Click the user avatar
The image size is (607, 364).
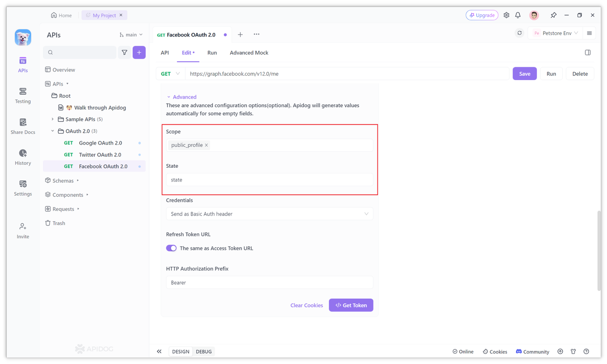(534, 15)
